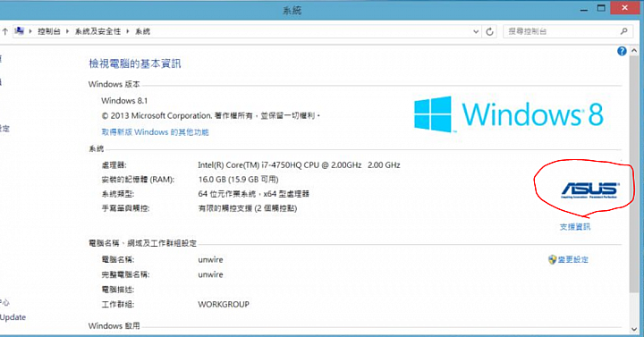This screenshot has width=644, height=337.
Task: Expand the chevron before 控制台 breadcrumb
Action: (x=30, y=31)
